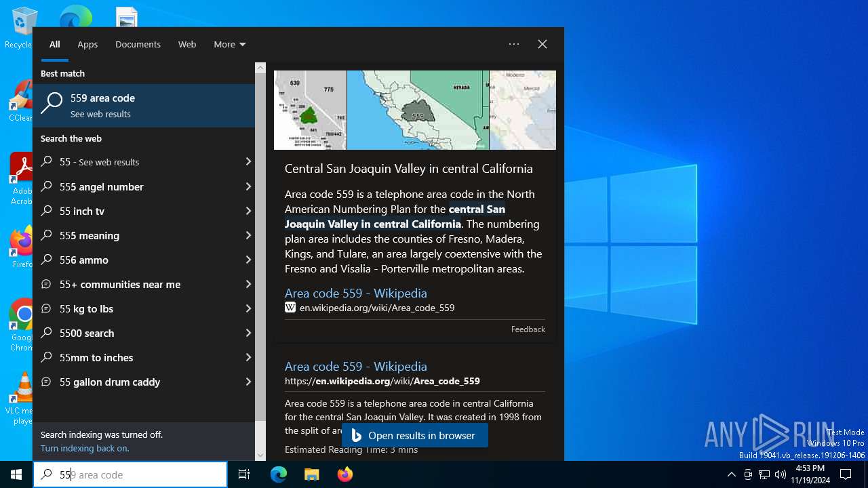
Task: Open the Firefox desktop shortcut
Action: (x=22, y=247)
